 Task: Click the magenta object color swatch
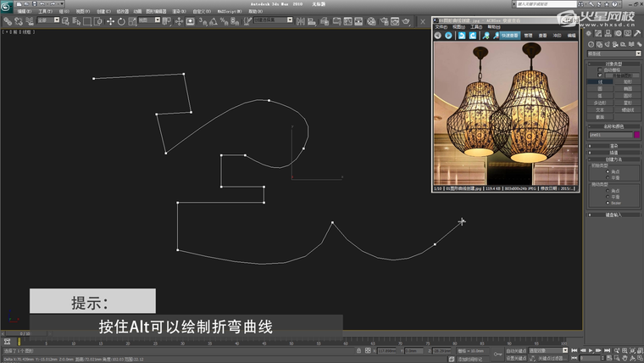tap(636, 134)
